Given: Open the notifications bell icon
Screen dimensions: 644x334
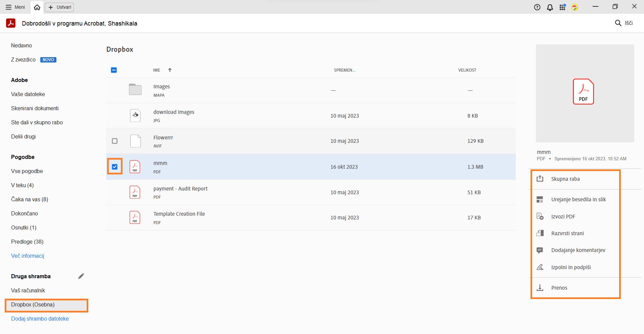Looking at the screenshot, I should [550, 7].
